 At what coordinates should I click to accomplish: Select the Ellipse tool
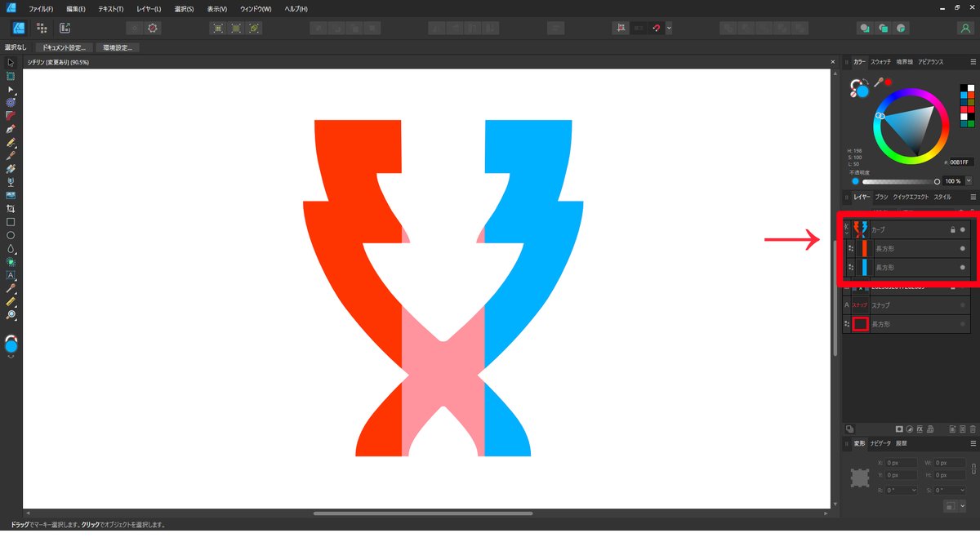pos(11,235)
